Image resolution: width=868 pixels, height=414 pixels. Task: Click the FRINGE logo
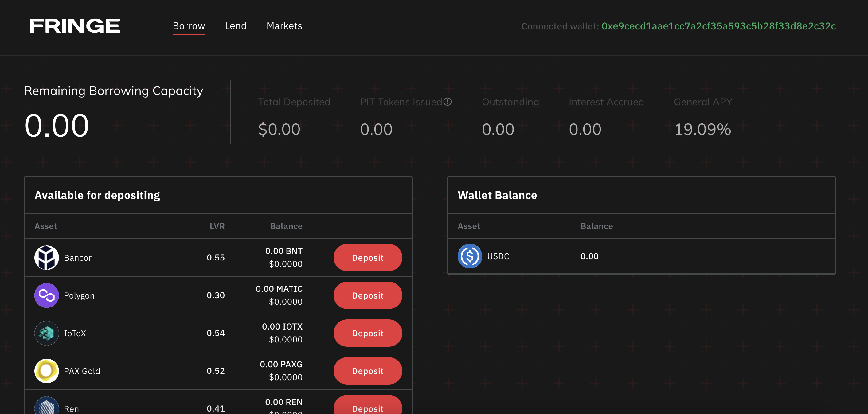pos(74,26)
